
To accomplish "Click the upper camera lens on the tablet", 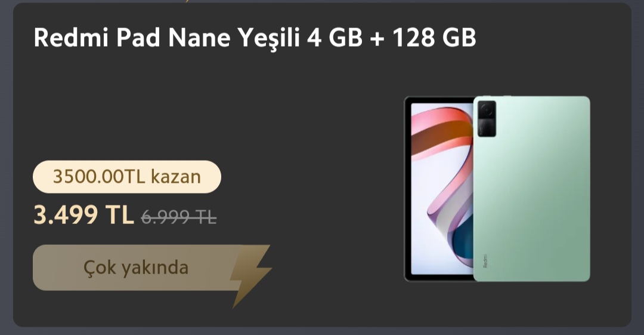I will (x=486, y=110).
